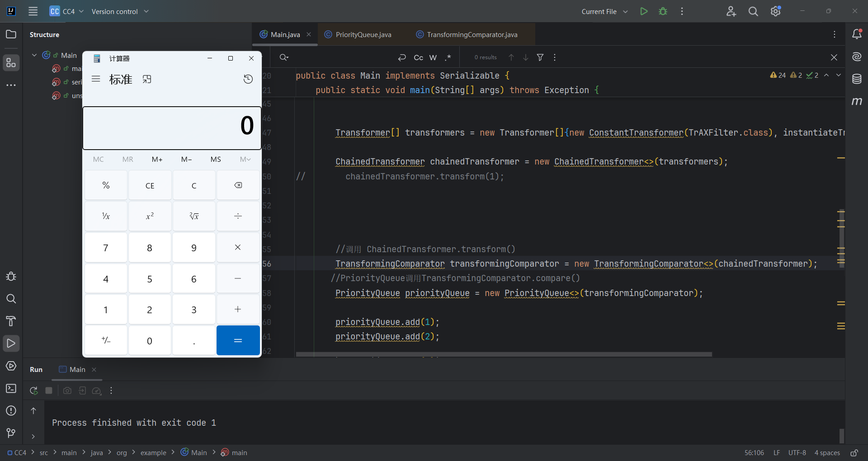Switch to Main.java editor tab

pyautogui.click(x=285, y=34)
